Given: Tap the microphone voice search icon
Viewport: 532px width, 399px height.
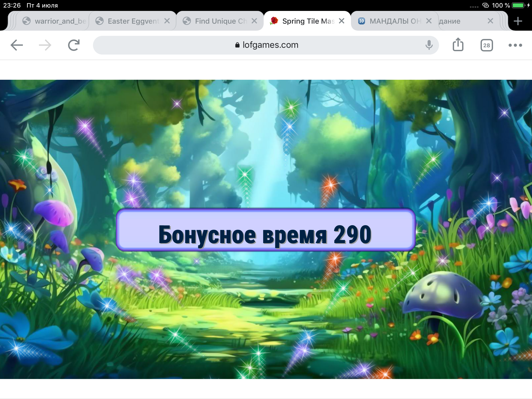Looking at the screenshot, I should click(429, 45).
